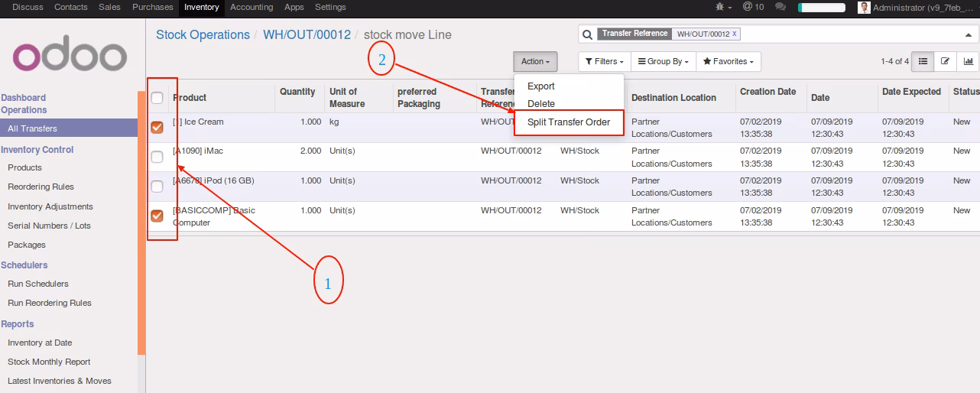
Task: Uncheck the Ice Cream row checkbox
Action: pos(157,128)
